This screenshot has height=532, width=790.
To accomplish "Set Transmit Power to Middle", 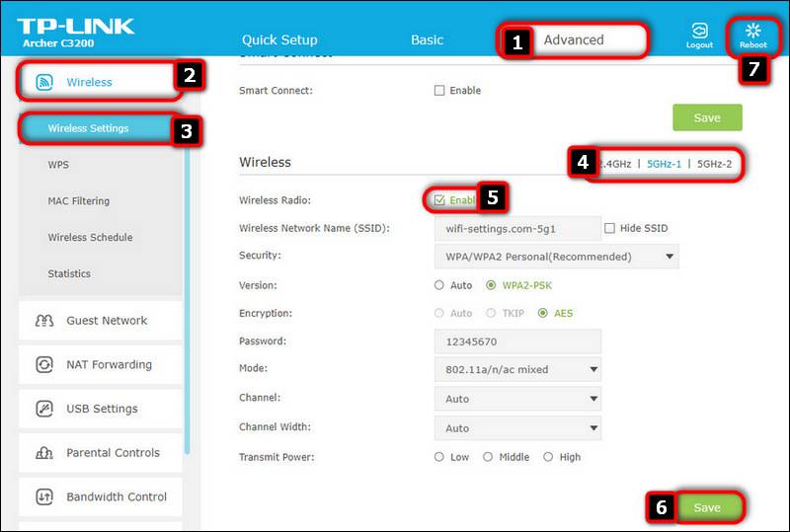I will (x=488, y=456).
